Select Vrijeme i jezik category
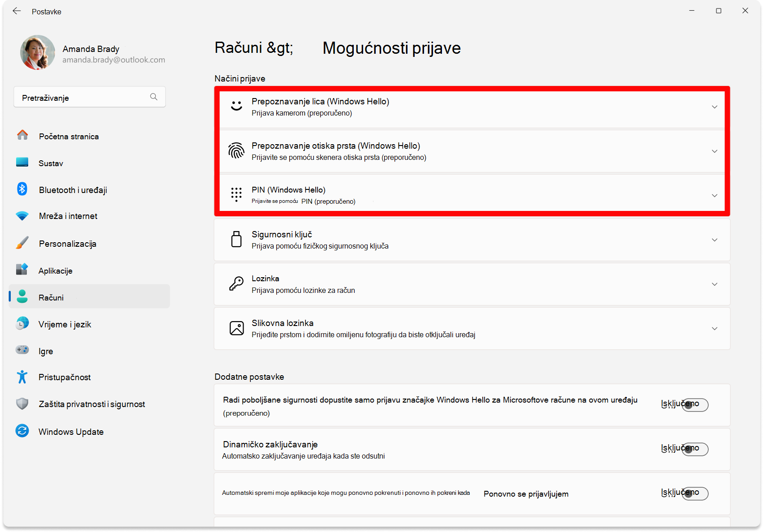Viewport: 763px width, 532px height. point(90,324)
